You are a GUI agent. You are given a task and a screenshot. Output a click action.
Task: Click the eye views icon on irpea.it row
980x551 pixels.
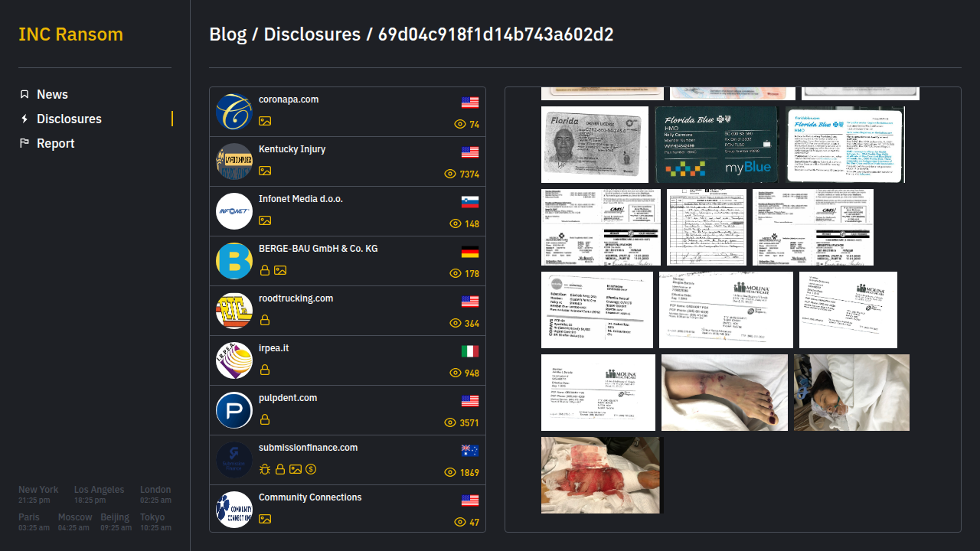[x=455, y=373]
